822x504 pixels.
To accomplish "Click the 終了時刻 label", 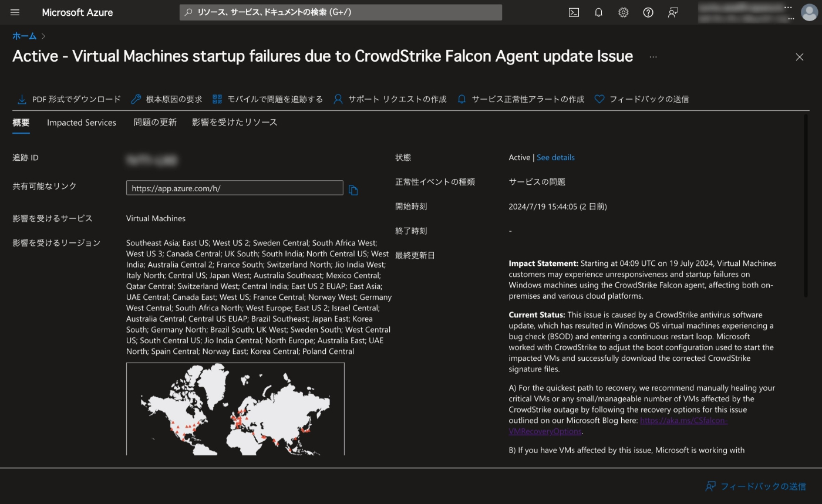I will tap(411, 231).
